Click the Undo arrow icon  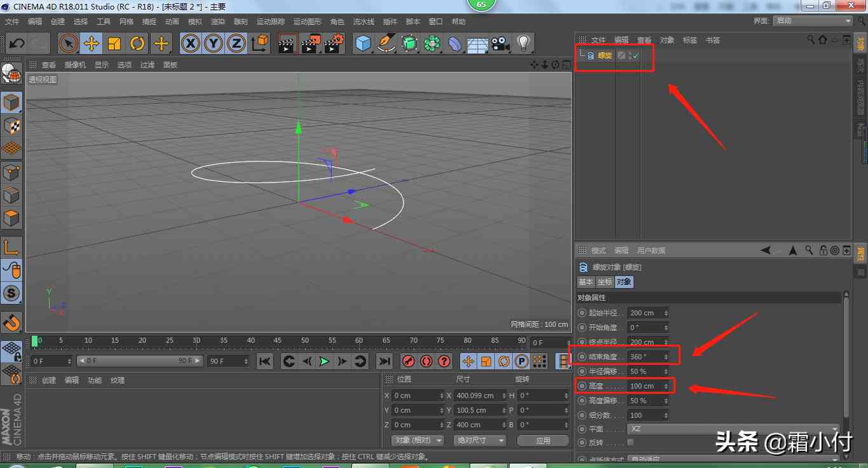tap(17, 44)
